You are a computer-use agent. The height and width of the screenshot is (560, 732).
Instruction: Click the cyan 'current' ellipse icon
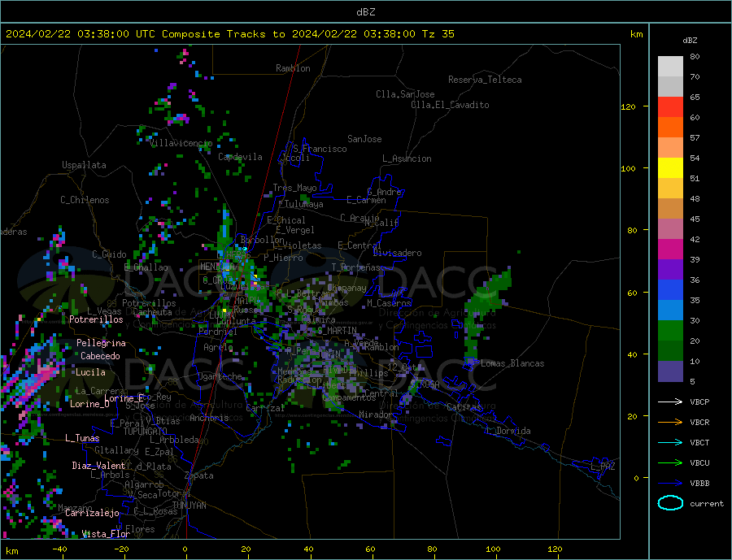pos(670,503)
